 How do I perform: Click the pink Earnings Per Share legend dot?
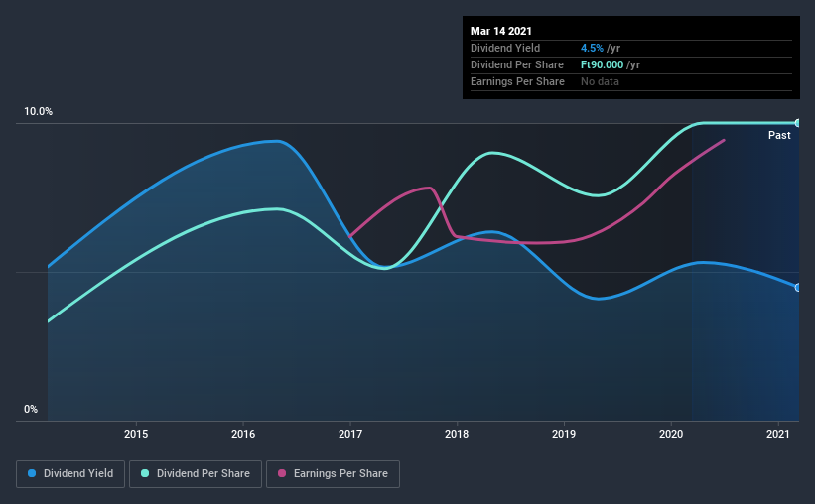point(282,473)
